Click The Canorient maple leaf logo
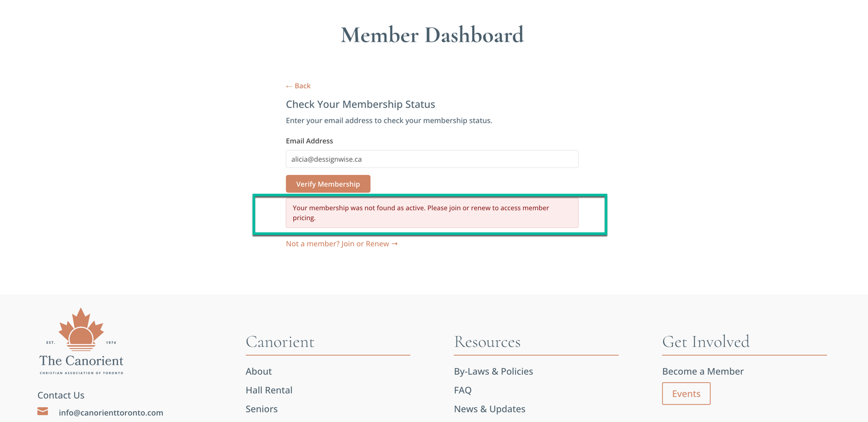Image resolution: width=868 pixels, height=422 pixels. [x=81, y=341]
